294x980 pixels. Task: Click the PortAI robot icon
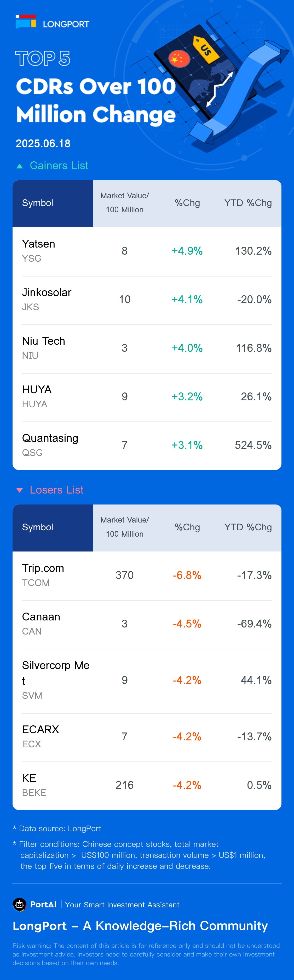click(19, 904)
